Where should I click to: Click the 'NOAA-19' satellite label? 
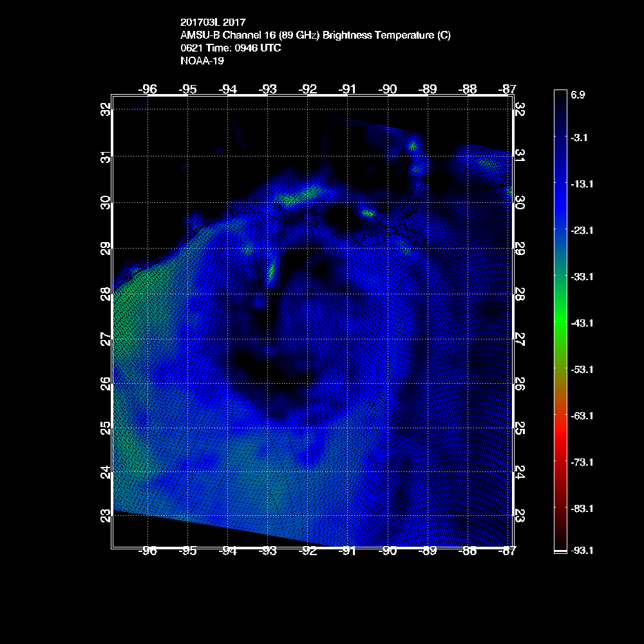click(x=202, y=61)
